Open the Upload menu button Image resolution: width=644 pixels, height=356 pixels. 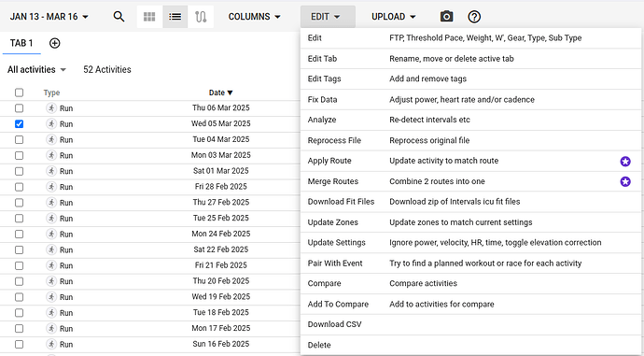click(x=394, y=17)
